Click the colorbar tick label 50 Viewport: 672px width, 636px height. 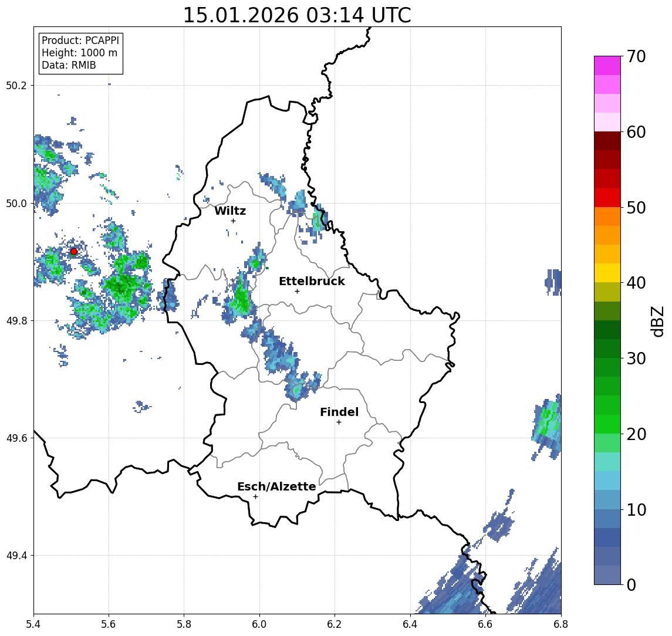pos(636,208)
